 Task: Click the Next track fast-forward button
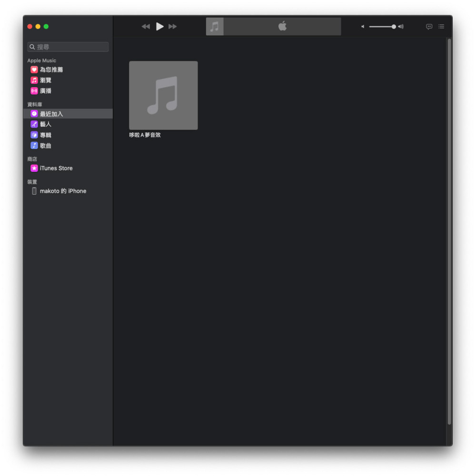[173, 27]
